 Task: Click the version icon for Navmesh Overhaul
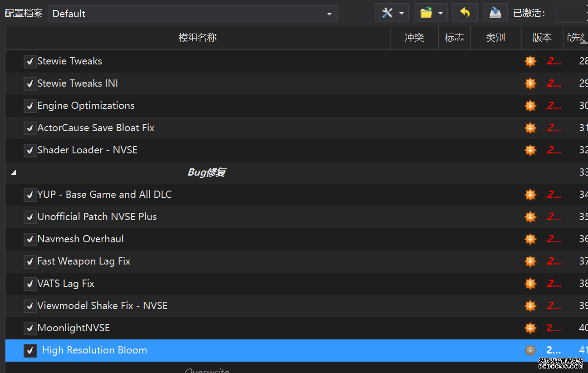click(530, 239)
